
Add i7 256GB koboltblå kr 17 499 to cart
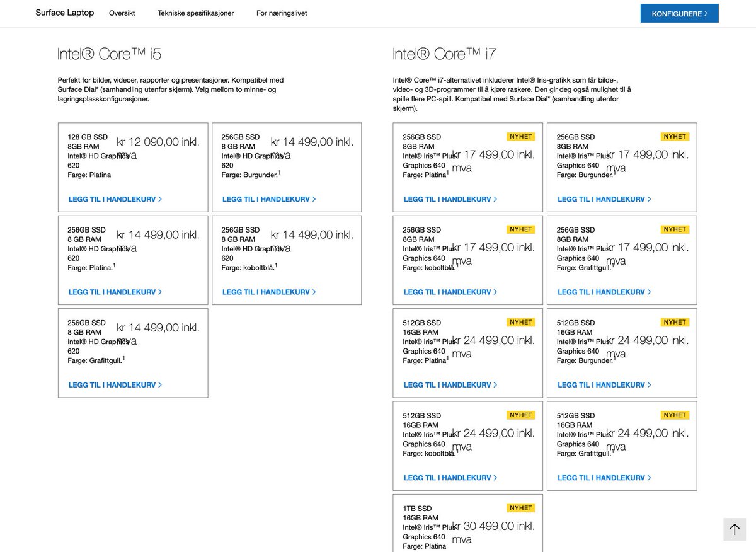pos(450,292)
